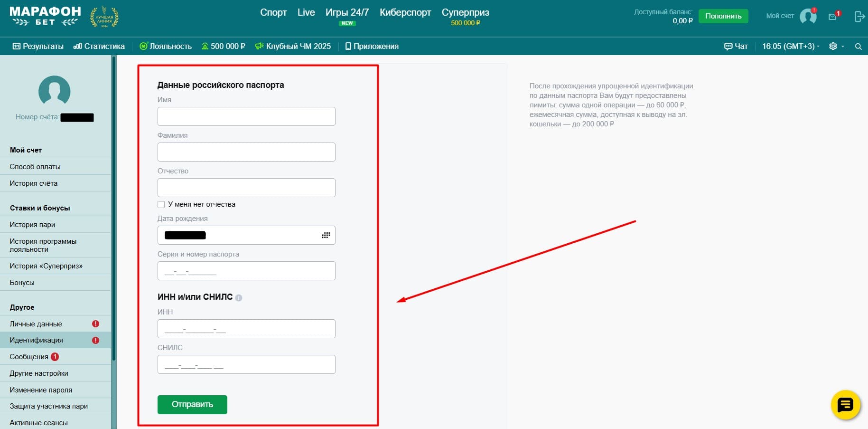
Task: Click the best line award laurel badge
Action: pyautogui.click(x=104, y=17)
